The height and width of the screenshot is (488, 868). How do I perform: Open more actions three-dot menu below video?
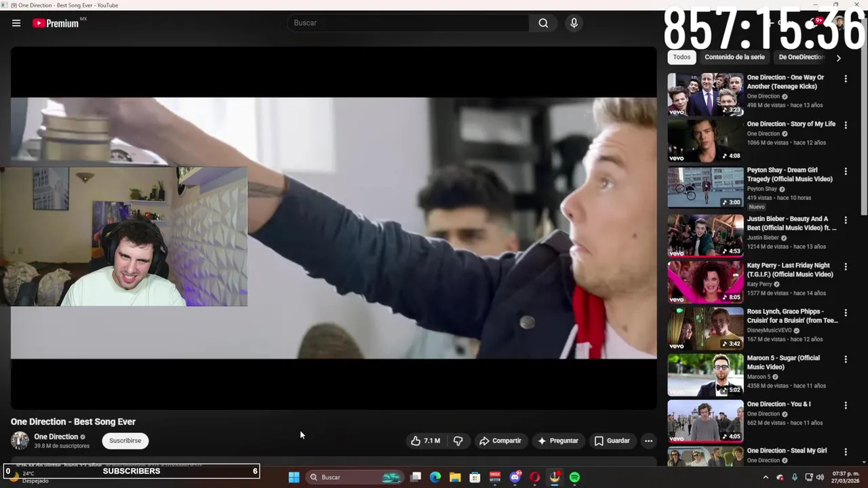point(648,441)
